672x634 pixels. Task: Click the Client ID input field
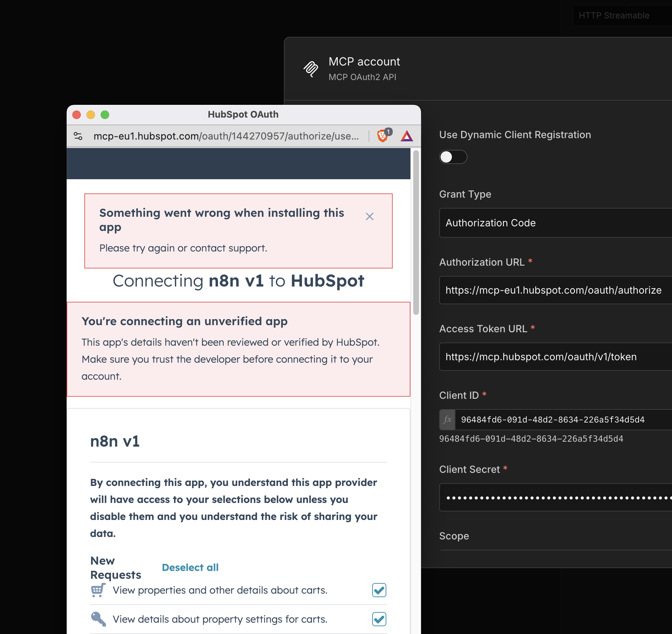pyautogui.click(x=564, y=420)
